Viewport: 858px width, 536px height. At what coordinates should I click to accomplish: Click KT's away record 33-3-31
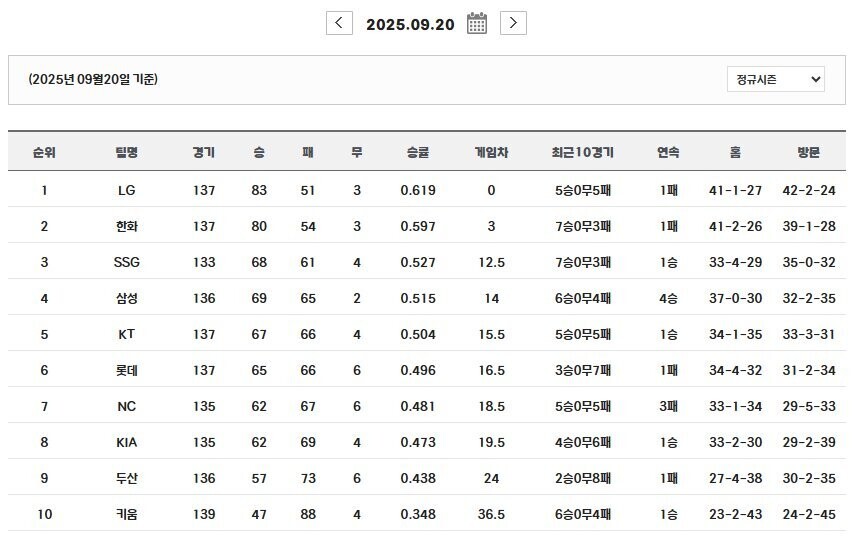[x=809, y=334]
